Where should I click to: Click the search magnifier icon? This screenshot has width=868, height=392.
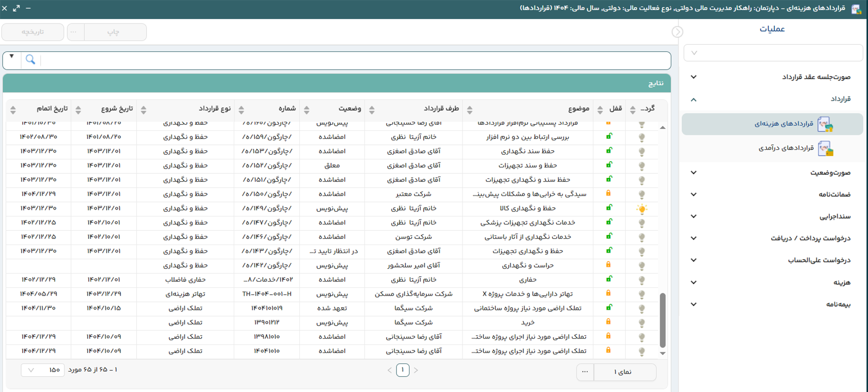pyautogui.click(x=30, y=59)
